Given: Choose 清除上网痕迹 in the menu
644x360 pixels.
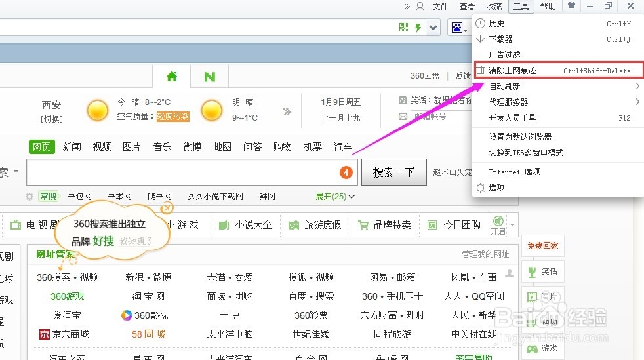Looking at the screenshot, I should pyautogui.click(x=558, y=70).
